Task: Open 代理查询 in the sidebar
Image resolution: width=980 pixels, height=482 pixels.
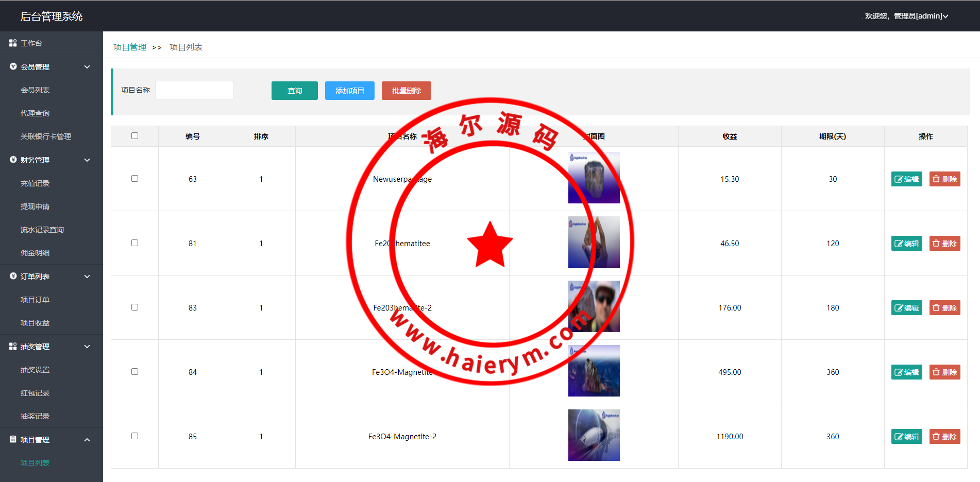Action: tap(35, 113)
